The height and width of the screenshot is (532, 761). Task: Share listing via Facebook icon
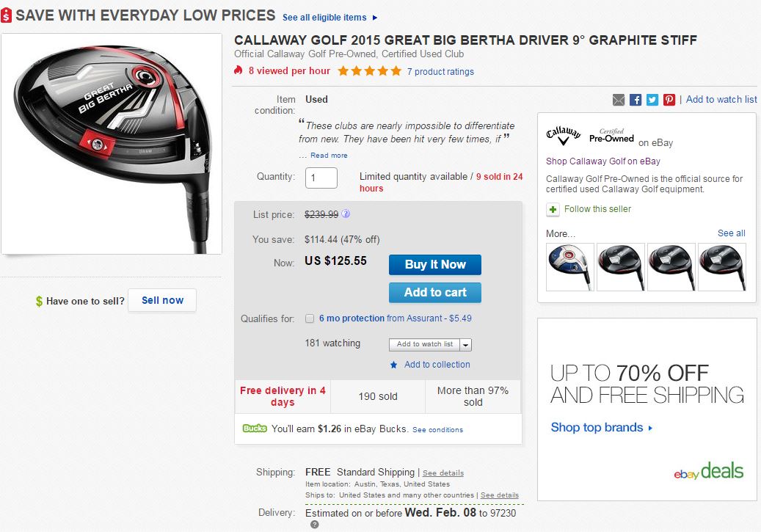636,100
